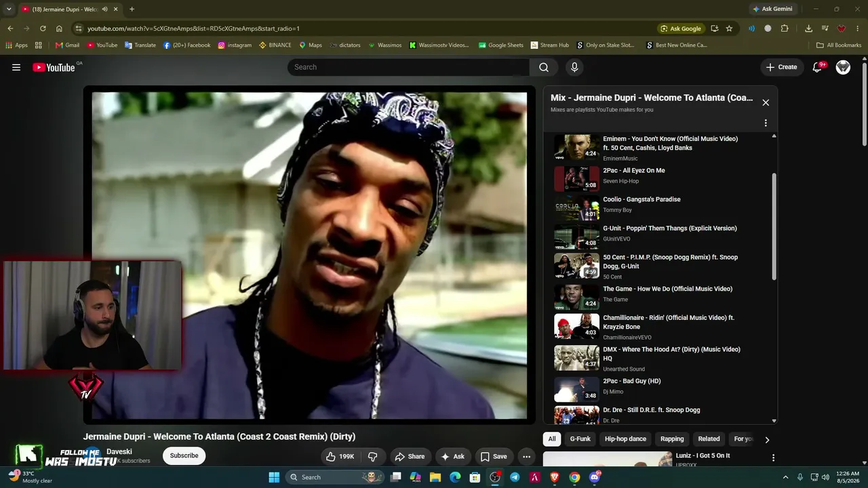This screenshot has width=868, height=488.
Task: Open Telegram from the taskbar
Action: point(515,477)
